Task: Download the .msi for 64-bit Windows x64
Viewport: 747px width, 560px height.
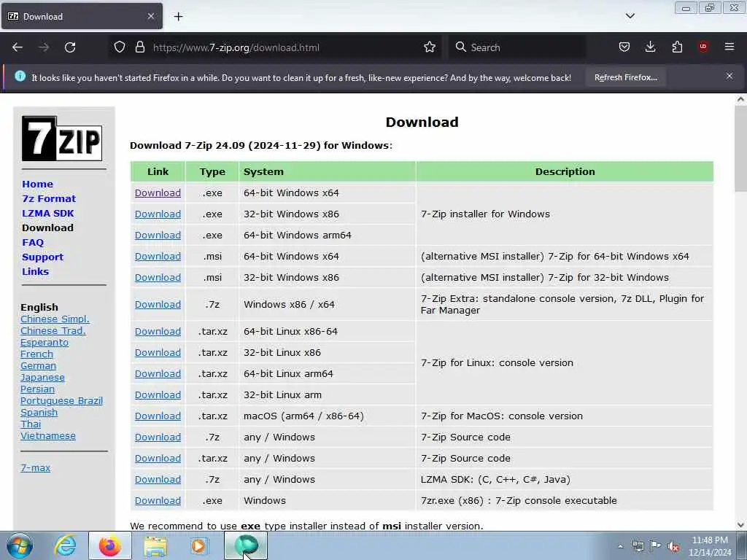Action: click(158, 256)
